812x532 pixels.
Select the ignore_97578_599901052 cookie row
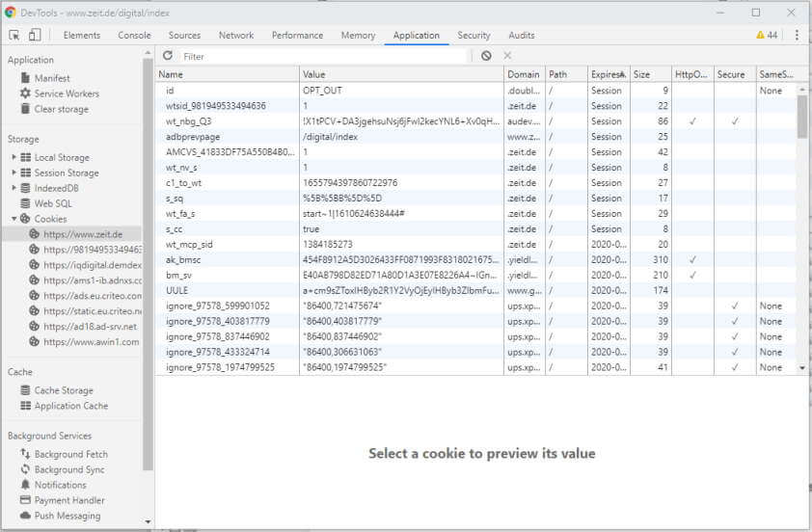click(476, 306)
